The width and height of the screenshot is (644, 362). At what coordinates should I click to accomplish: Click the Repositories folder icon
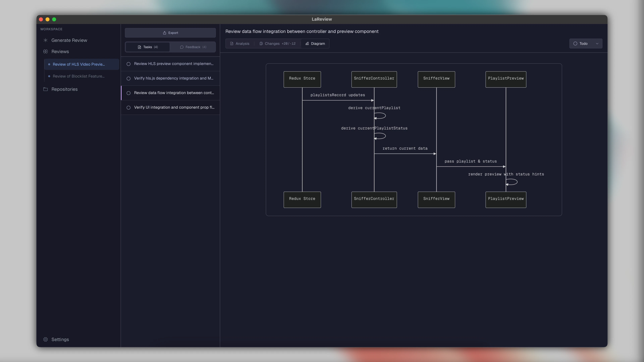click(45, 89)
